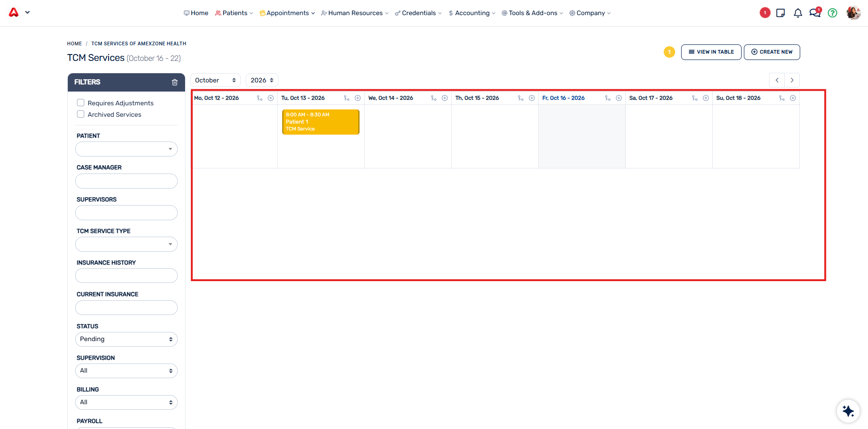This screenshot has width=868, height=429.
Task: Click route icon for Mo, Oct 12
Action: [260, 98]
